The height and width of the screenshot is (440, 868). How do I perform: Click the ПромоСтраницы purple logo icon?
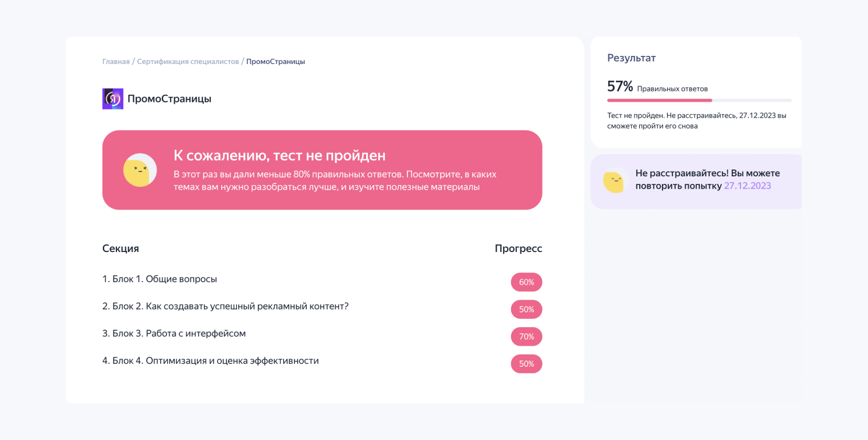(x=112, y=99)
